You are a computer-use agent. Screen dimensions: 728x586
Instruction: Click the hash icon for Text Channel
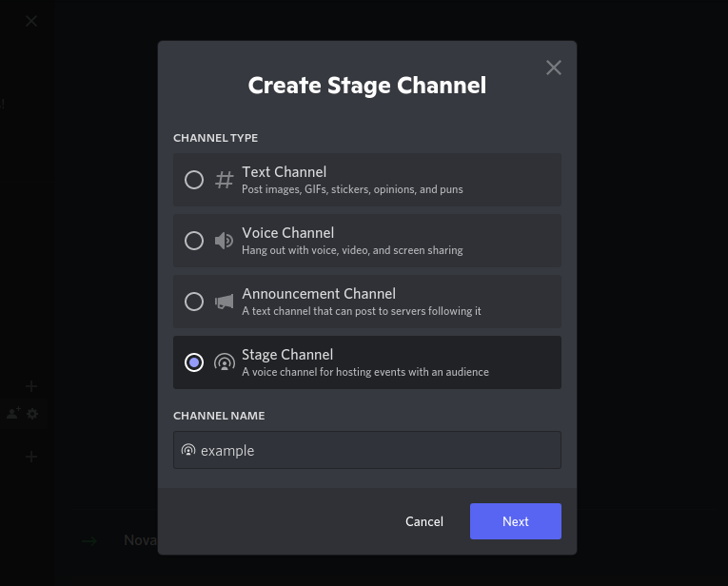click(225, 180)
